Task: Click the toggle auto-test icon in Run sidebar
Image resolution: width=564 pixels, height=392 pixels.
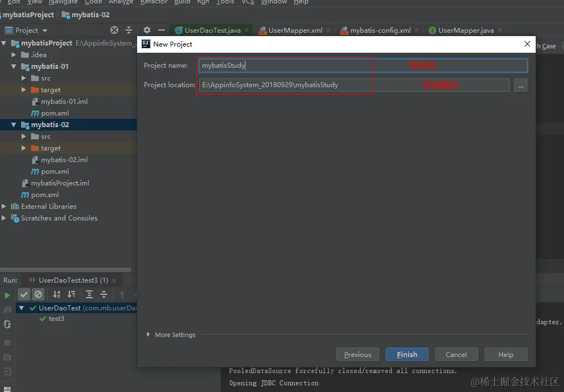Action: tap(7, 324)
